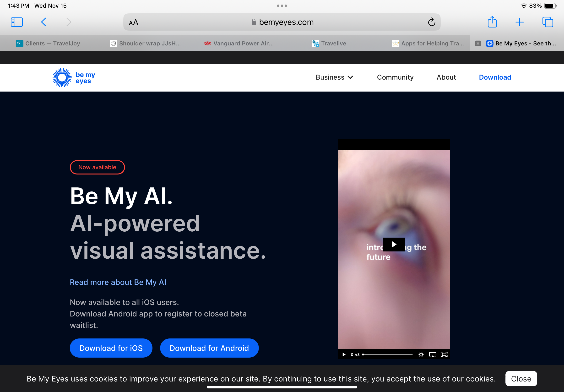
Task: Open the Community page
Action: coord(395,77)
